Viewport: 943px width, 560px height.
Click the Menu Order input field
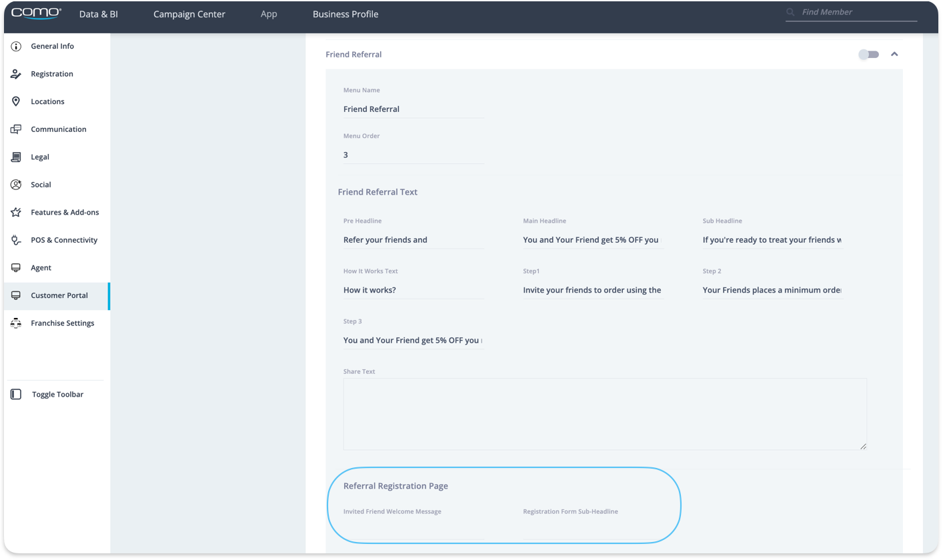(x=413, y=155)
